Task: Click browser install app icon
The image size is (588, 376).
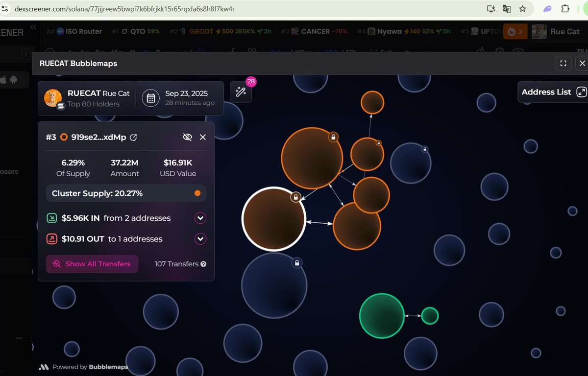Action: pos(491,9)
